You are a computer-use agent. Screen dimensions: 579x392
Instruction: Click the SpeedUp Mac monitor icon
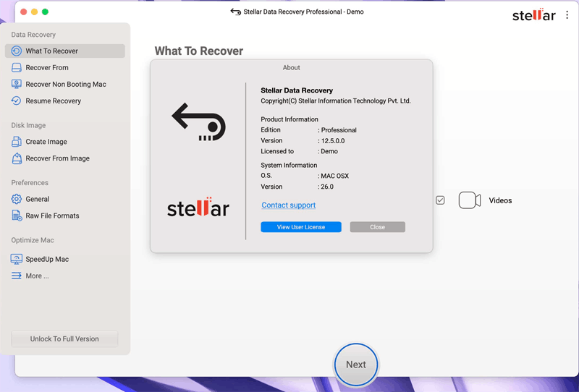(16, 259)
